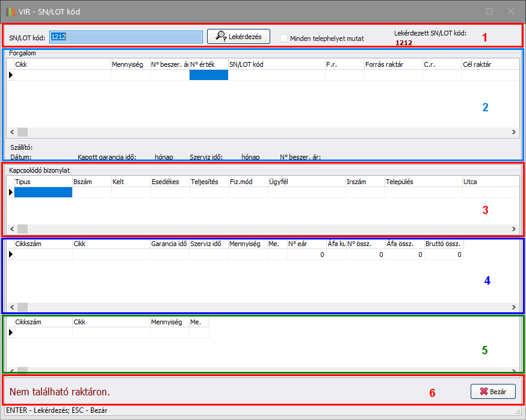
Task: Click the Ügyfél column header
Action: pyautogui.click(x=306, y=181)
